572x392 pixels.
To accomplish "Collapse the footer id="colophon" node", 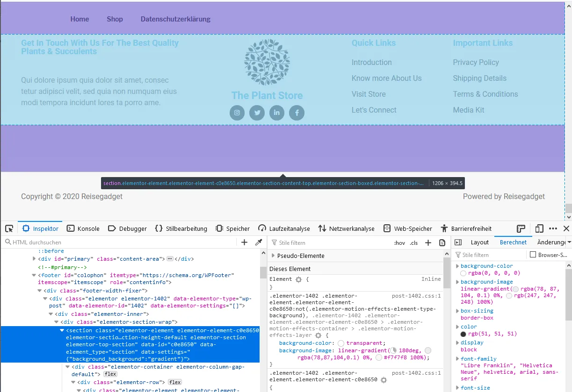I will [34, 275].
